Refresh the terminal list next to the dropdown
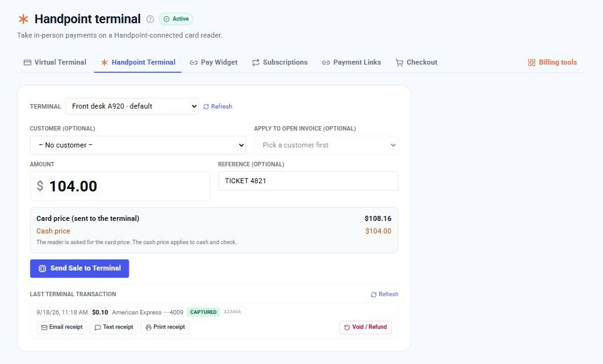The height and width of the screenshot is (364, 603). point(218,107)
